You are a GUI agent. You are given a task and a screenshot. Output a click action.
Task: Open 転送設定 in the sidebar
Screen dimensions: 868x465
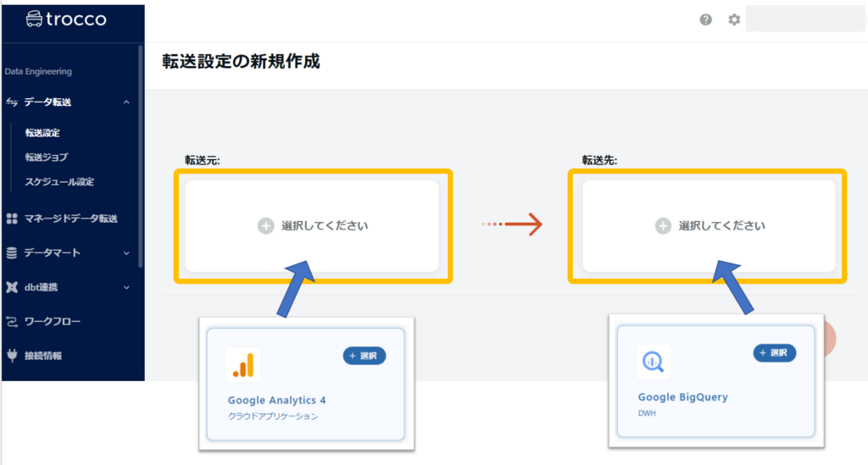coord(42,133)
